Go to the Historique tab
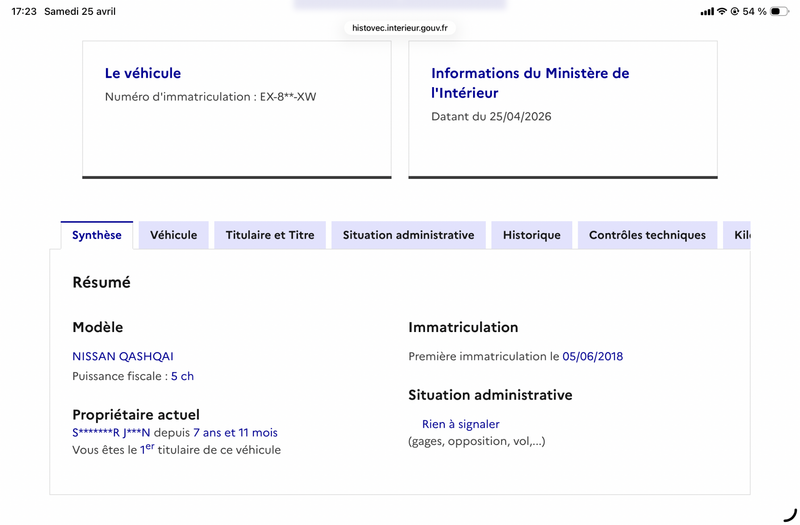This screenshot has width=800, height=525. tap(532, 235)
